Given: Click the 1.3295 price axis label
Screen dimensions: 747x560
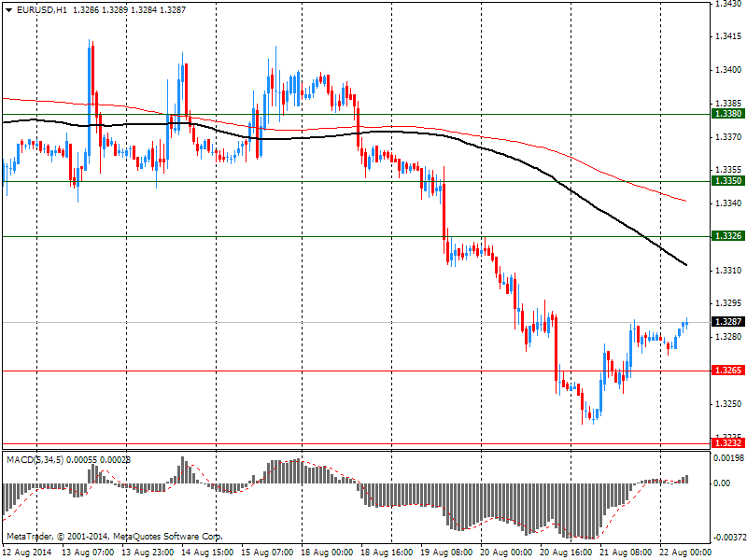Looking at the screenshot, I should 728,303.
